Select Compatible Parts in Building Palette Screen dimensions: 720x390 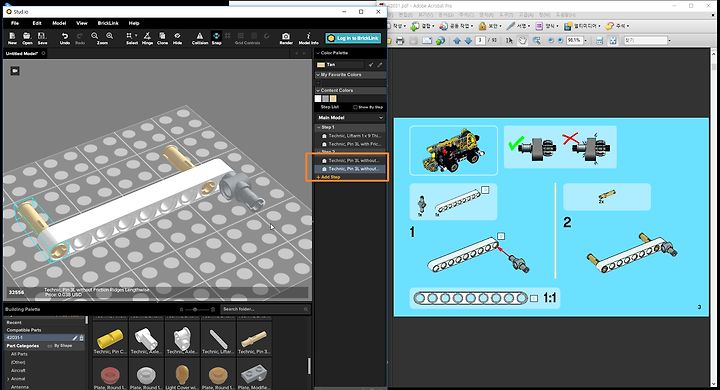(24, 330)
